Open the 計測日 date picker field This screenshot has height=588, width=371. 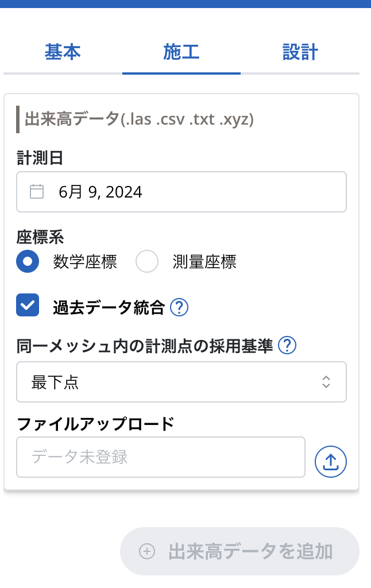tap(181, 191)
